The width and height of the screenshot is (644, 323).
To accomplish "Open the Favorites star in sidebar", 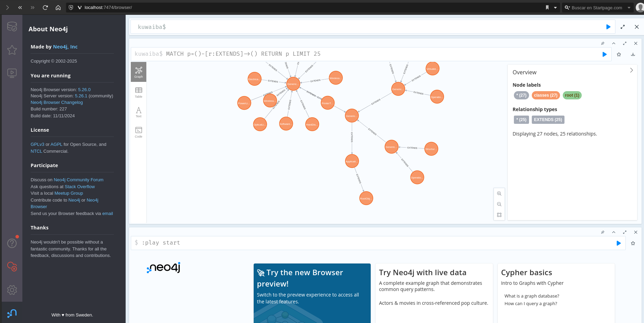I will 12,50.
